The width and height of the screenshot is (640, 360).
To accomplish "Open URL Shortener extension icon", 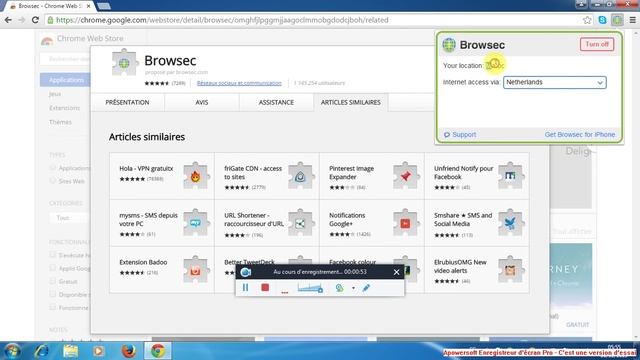I will coord(301,222).
